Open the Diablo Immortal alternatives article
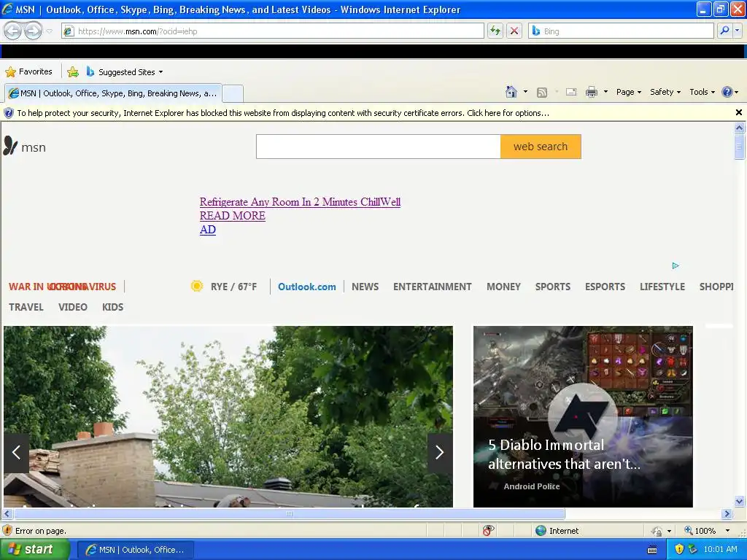This screenshot has height=560, width=747. click(x=583, y=416)
